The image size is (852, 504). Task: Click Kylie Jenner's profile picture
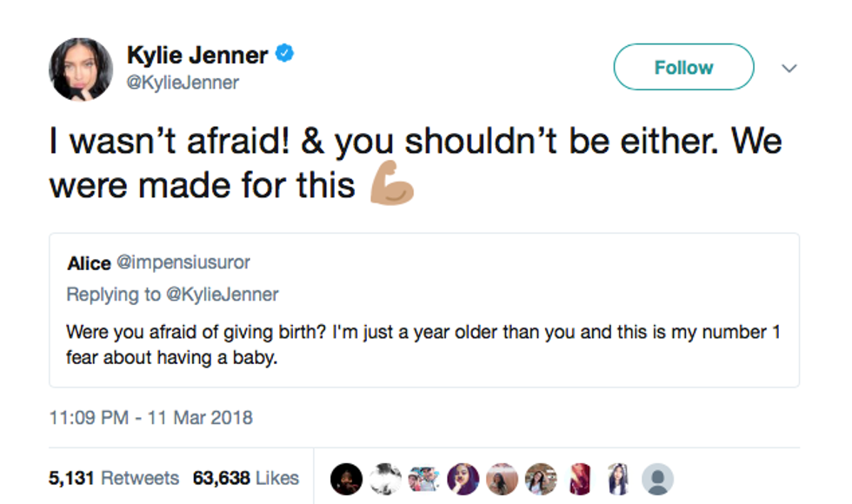tap(81, 70)
